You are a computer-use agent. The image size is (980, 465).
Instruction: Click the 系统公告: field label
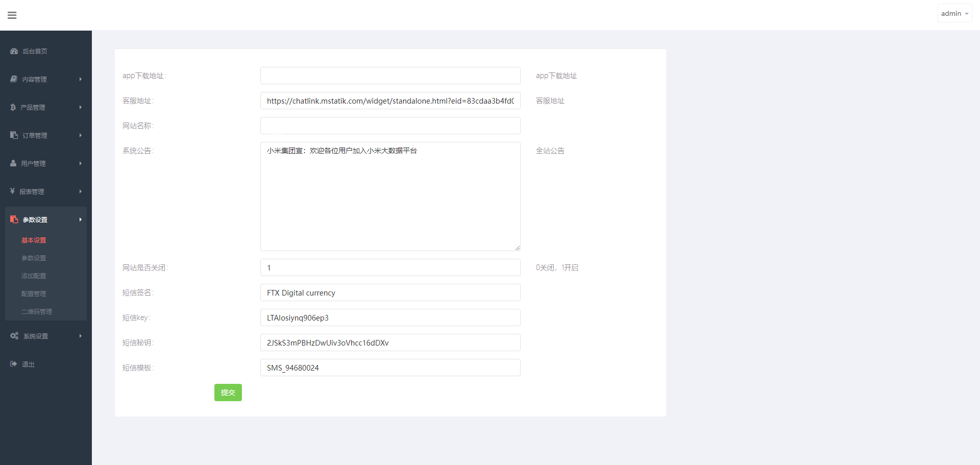138,151
